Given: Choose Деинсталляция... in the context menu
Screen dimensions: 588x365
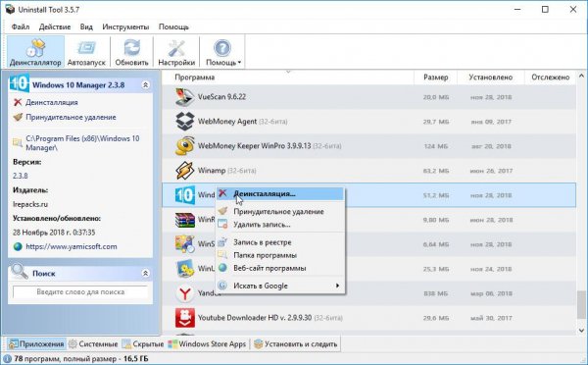Looking at the screenshot, I should (x=279, y=193).
